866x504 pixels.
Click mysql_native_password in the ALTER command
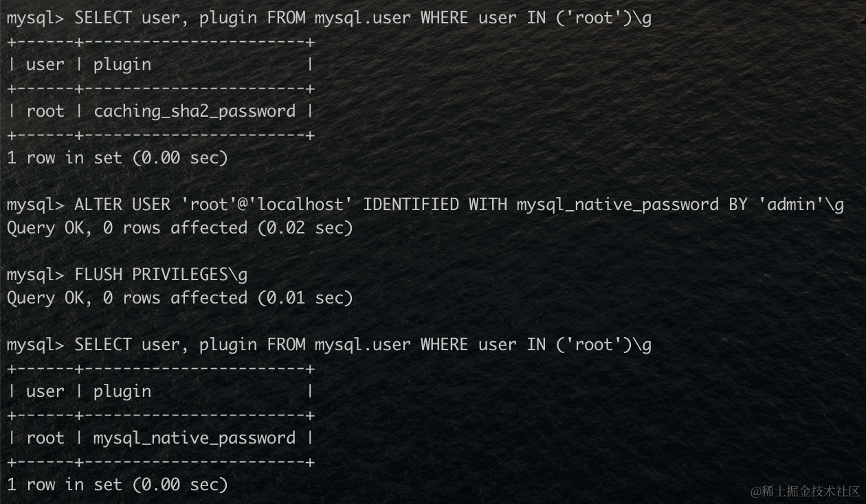[617, 205]
